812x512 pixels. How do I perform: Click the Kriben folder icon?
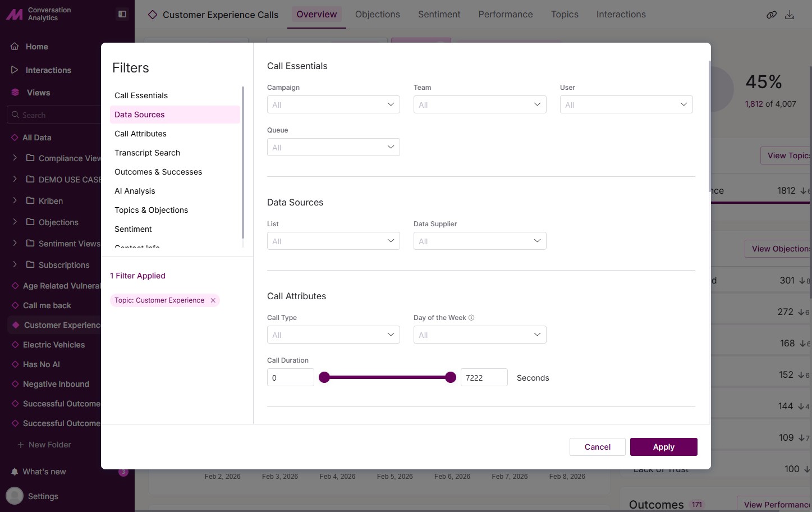point(30,200)
